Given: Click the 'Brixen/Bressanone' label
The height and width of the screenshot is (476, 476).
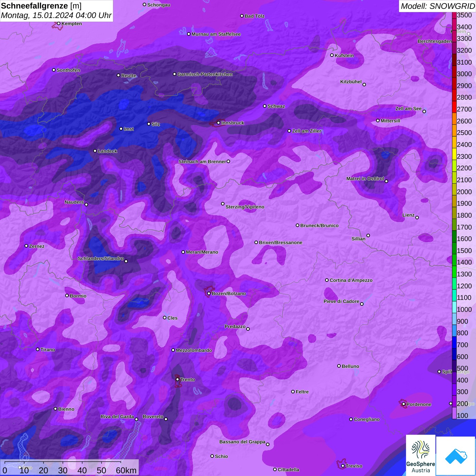Looking at the screenshot, I should 280,242.
